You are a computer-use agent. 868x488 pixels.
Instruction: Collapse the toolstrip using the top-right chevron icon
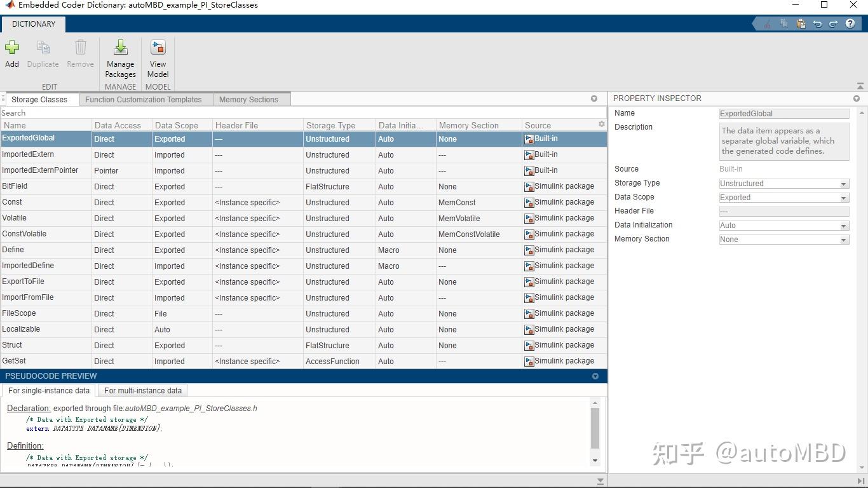click(x=860, y=85)
